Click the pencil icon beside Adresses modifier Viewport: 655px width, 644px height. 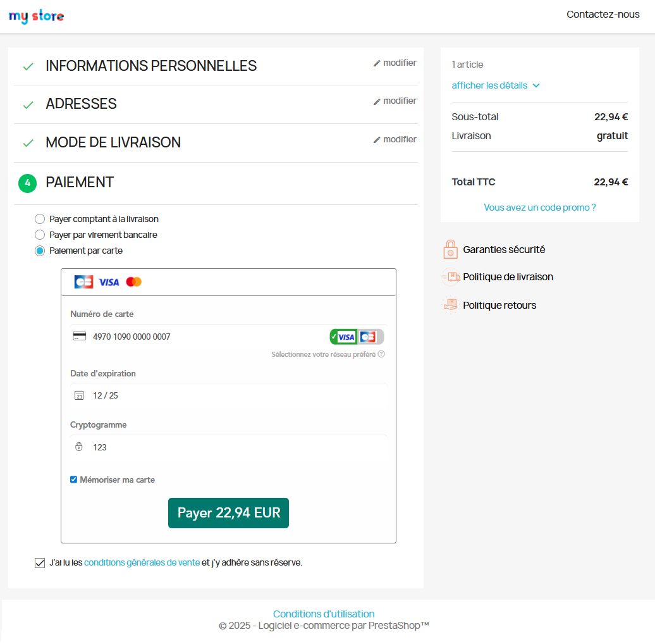pos(377,101)
